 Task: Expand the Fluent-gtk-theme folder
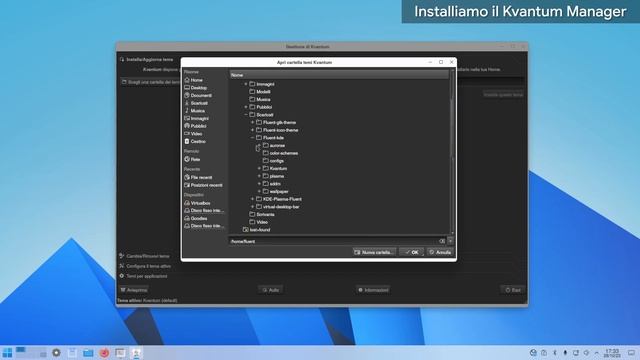(252, 122)
